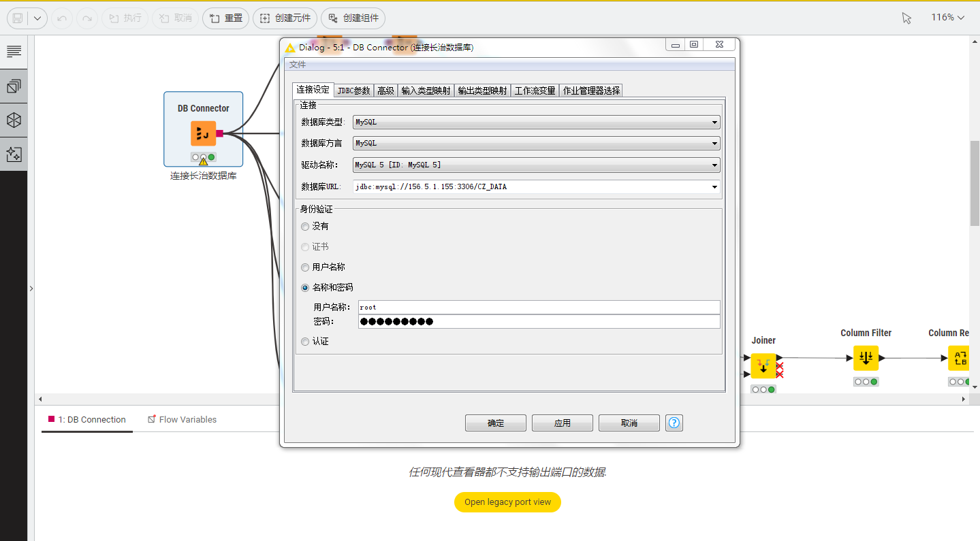Switch to the JDBC参数 tab
The height and width of the screenshot is (541, 980).
click(x=353, y=91)
